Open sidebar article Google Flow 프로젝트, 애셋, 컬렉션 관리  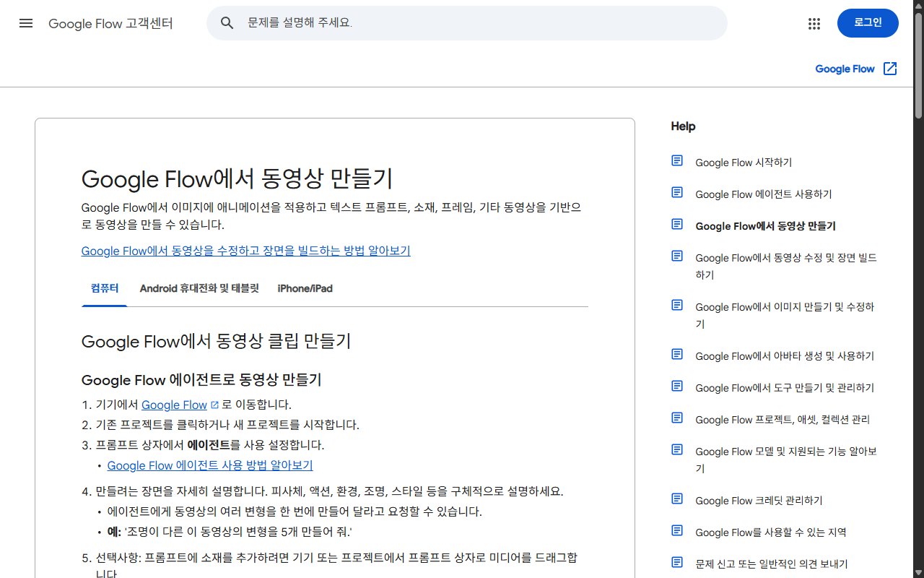pyautogui.click(x=783, y=420)
